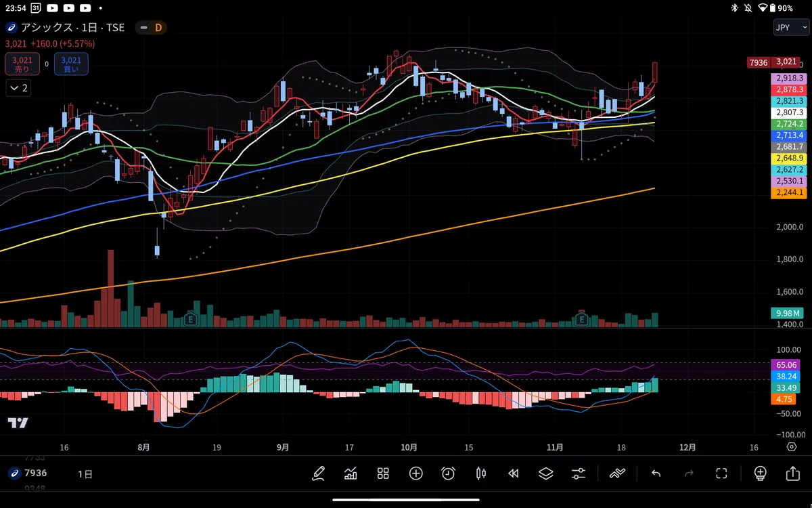Tap the 1,600.0 price axis label
This screenshot has width=812, height=508.
[790, 292]
